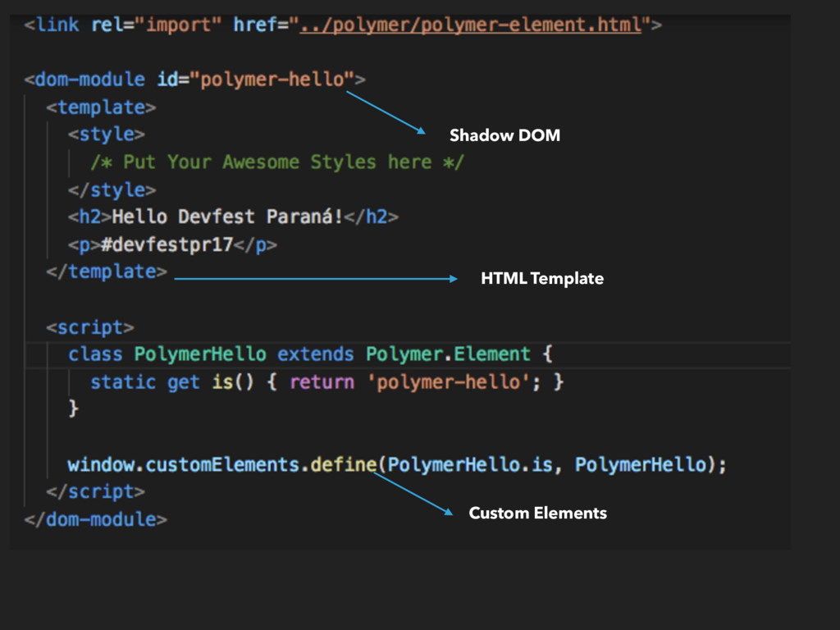The width and height of the screenshot is (840, 630).
Task: Click the "polymer-hello" id attribute value
Action: pos(271,80)
